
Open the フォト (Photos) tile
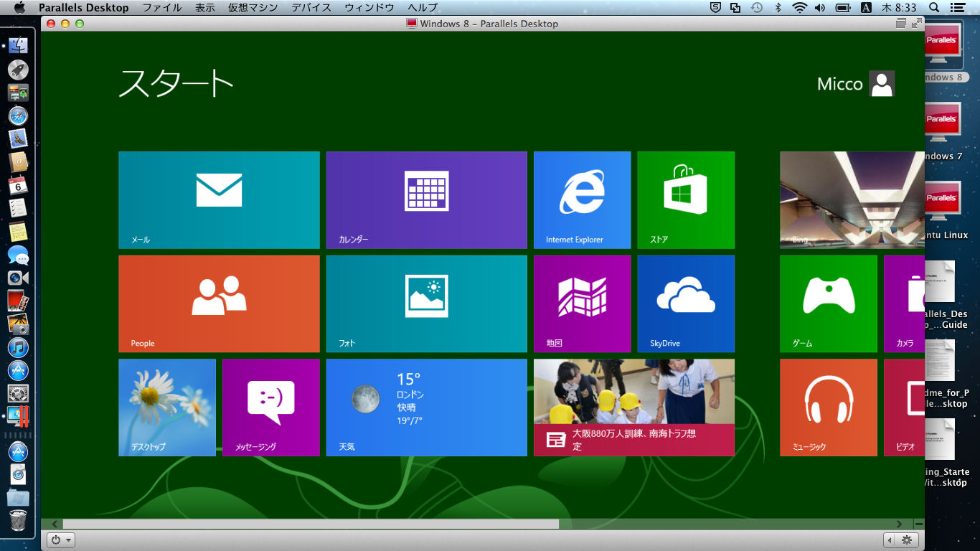(426, 303)
